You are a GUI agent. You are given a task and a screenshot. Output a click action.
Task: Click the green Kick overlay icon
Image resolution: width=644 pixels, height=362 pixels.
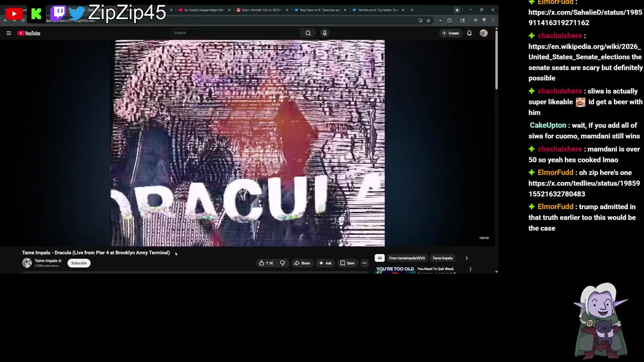click(x=36, y=14)
